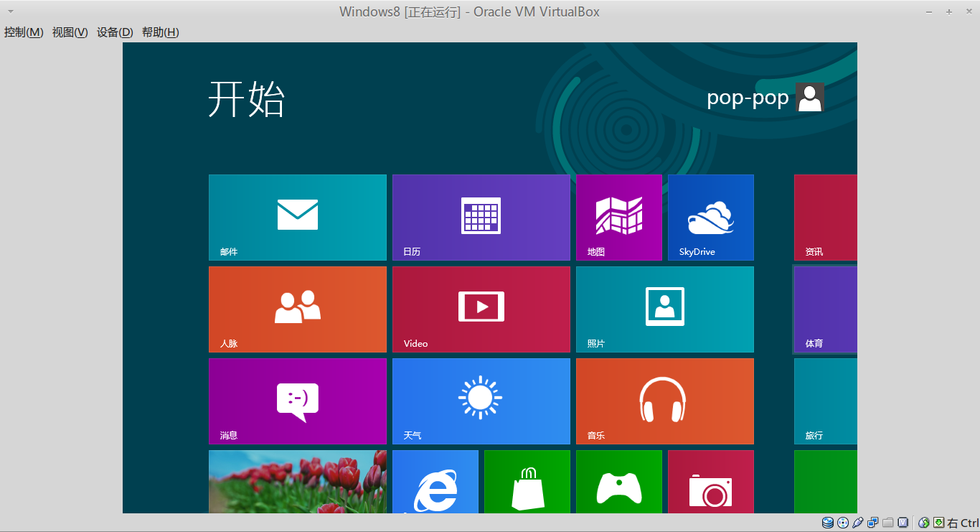Image resolution: width=980 pixels, height=532 pixels.
Task: Open the 日历 Calendar tile
Action: tap(481, 218)
